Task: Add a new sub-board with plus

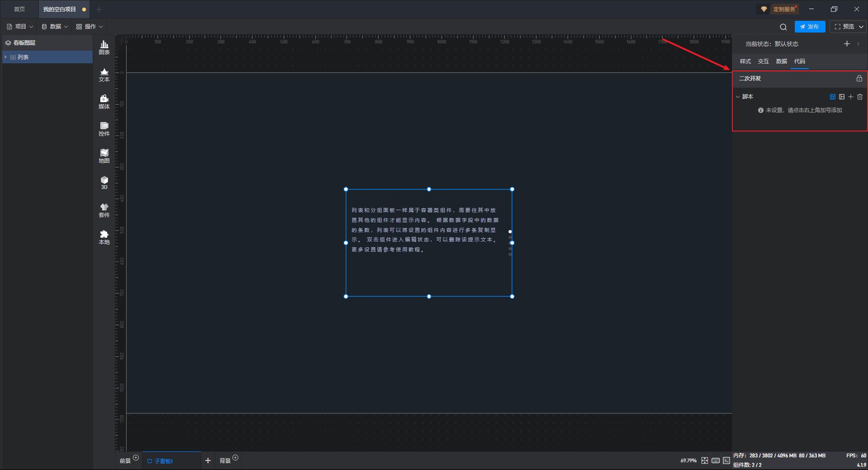Action: click(208, 461)
